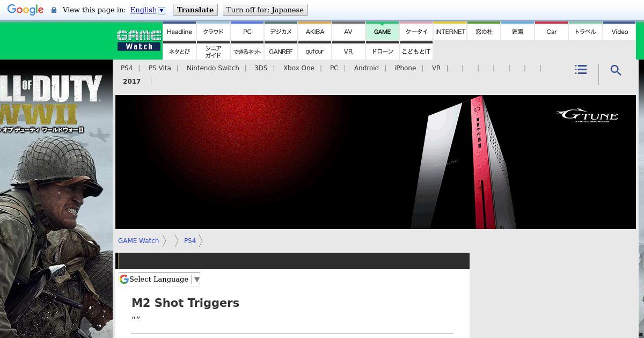This screenshot has height=338, width=644.
Task: Open the こどもとIT tab
Action: point(416,51)
